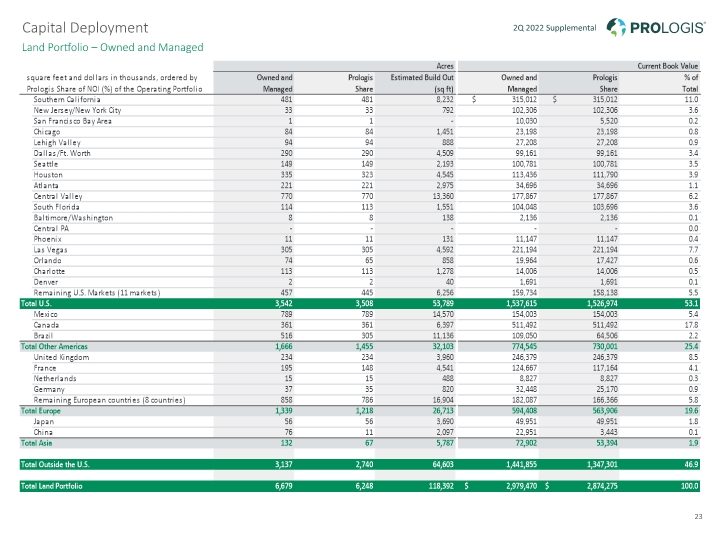The width and height of the screenshot is (720, 540).
Task: Click Total Outside the U.S. build out 64,603
Action: coord(443,465)
